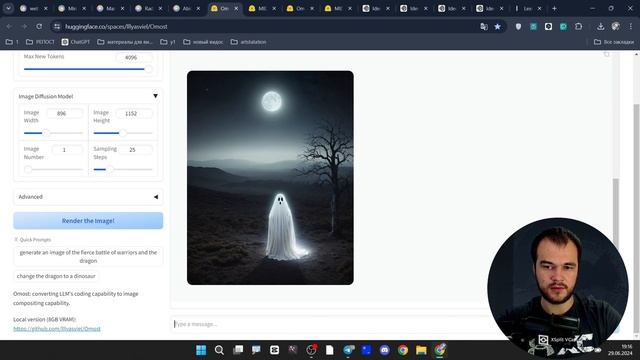
Task: Go back to the previous page
Action: tap(9, 27)
